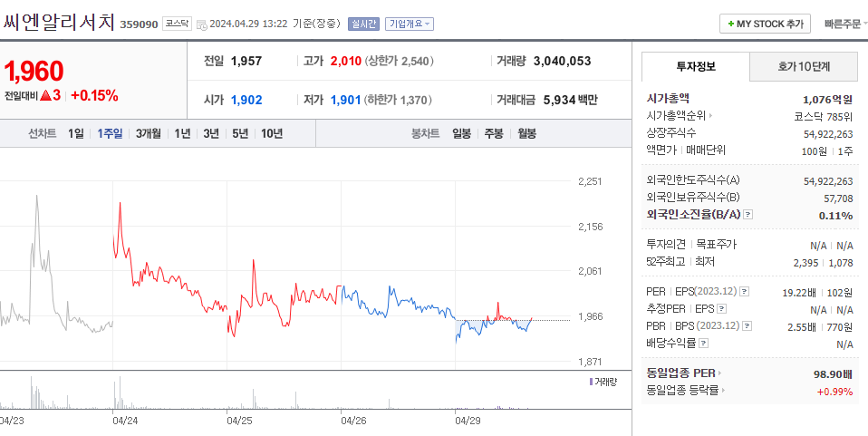Click the 외국인소진율(B/A) label

[x=693, y=215]
